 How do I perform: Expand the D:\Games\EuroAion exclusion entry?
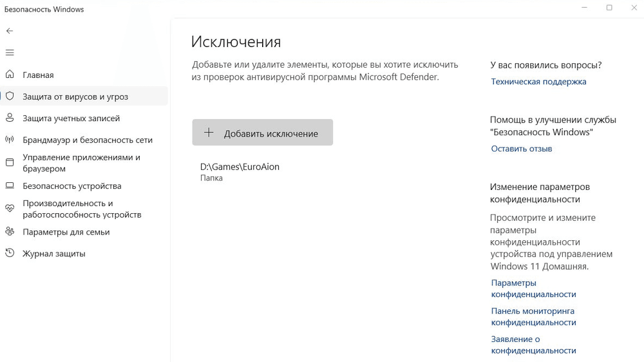[240, 171]
